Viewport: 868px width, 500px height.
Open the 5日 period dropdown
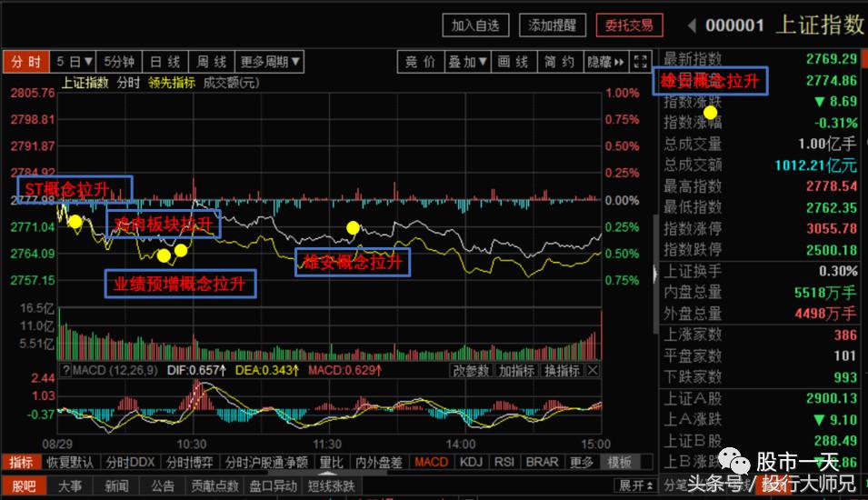[74, 62]
